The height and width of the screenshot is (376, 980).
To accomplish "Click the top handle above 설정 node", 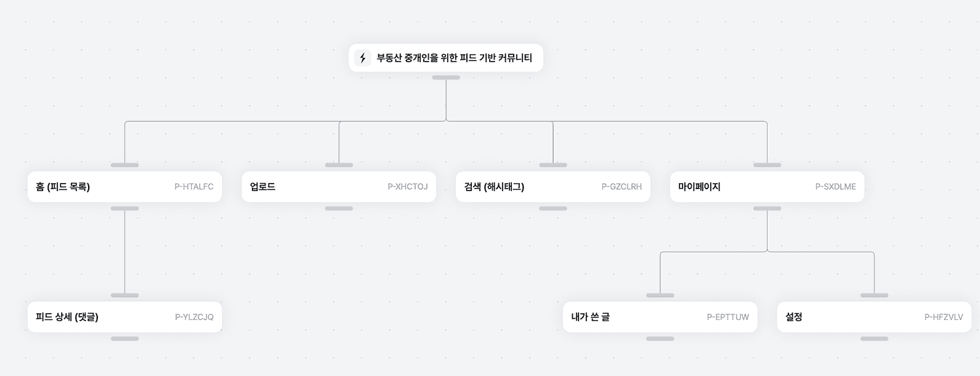I will [874, 295].
